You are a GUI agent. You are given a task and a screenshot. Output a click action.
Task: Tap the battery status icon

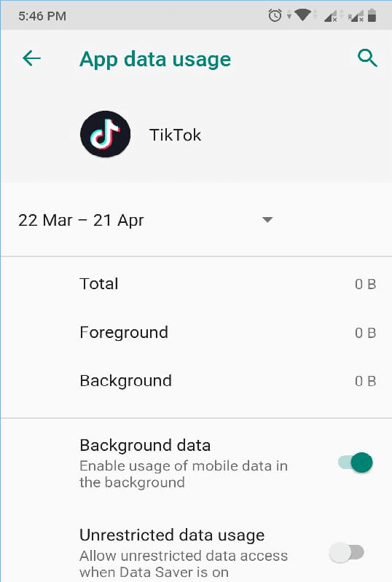(372, 15)
